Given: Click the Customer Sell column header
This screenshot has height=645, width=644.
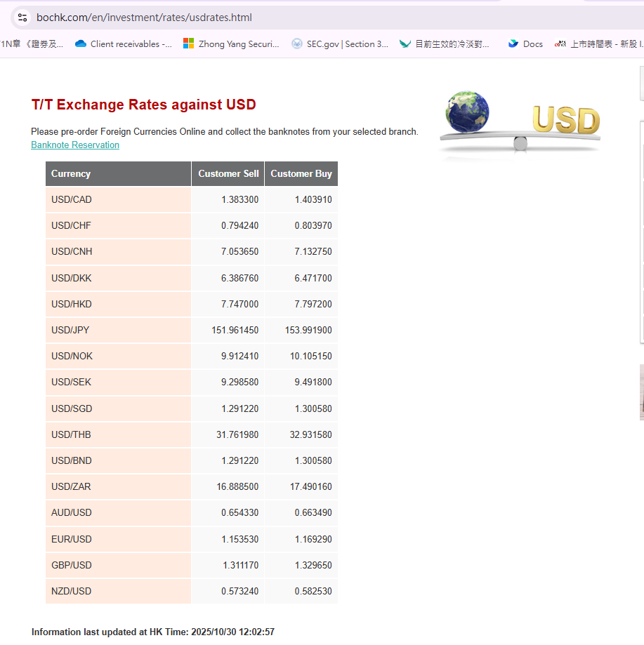Looking at the screenshot, I should coord(228,174).
